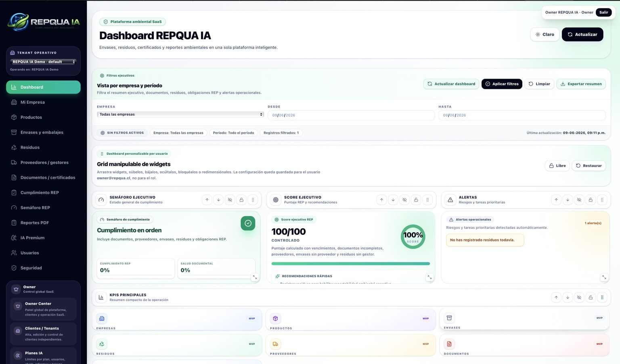The width and height of the screenshot is (620, 364).
Task: Click KPIs Principales drag handle
Action: 602,297
